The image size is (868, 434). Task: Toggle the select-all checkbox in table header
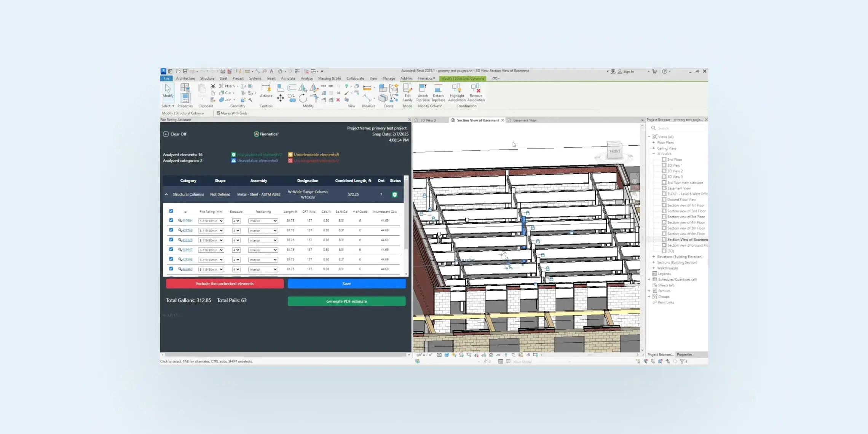tap(171, 211)
